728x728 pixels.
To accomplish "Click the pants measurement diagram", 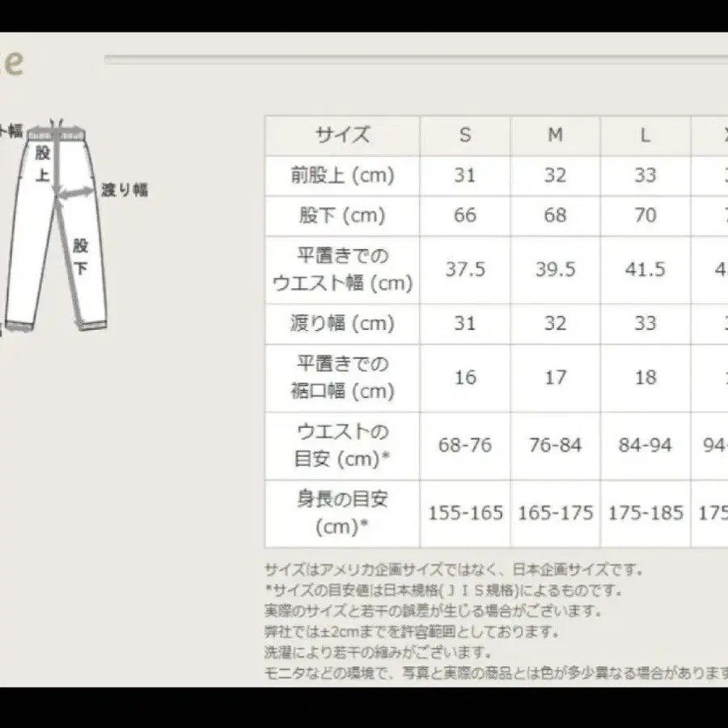I will 56,225.
